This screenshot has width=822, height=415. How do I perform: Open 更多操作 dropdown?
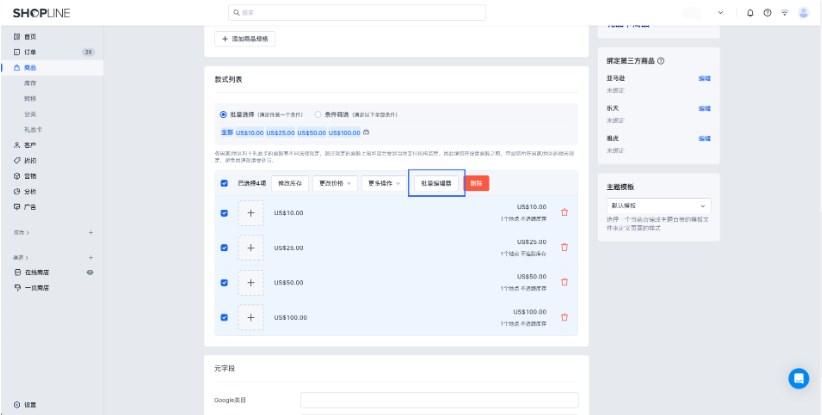click(x=384, y=183)
